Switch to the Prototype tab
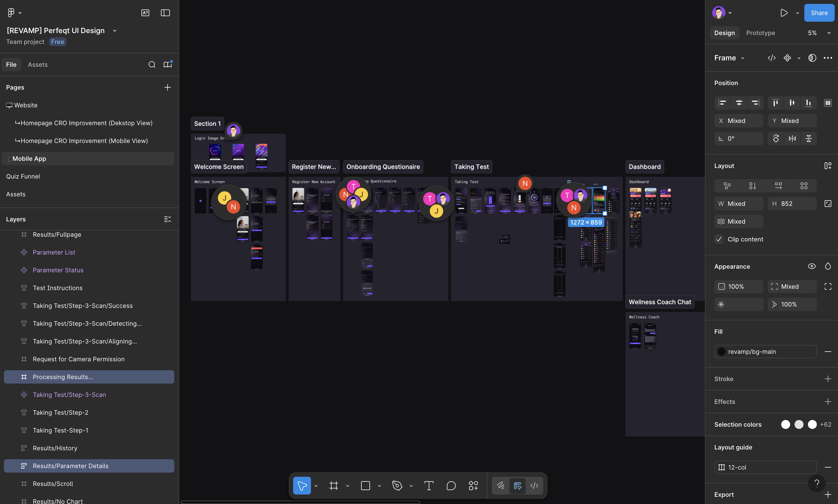This screenshot has width=838, height=504. point(760,33)
